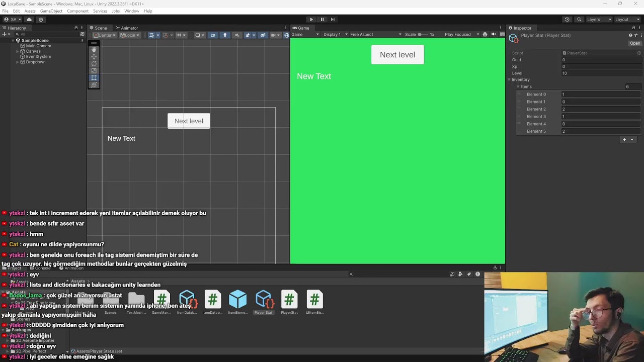The image size is (644, 362).
Task: Click the Inspector help question icon
Action: [x=630, y=35]
